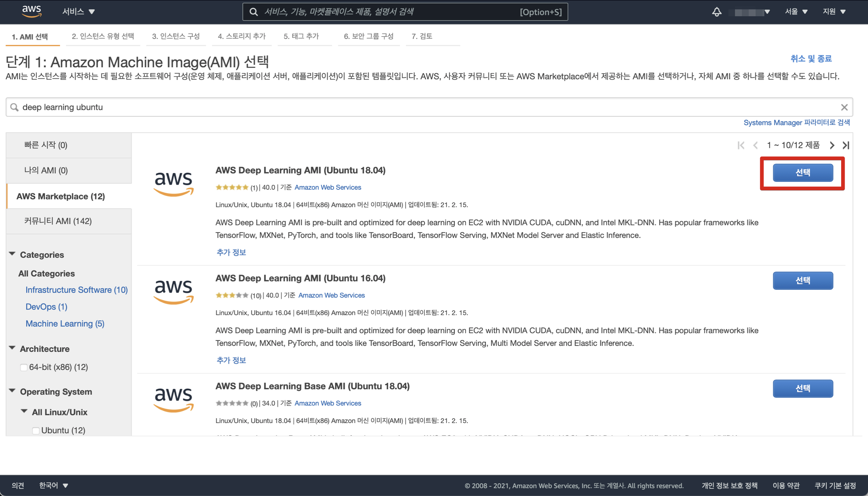
Task: Collapse the Architecture filter section
Action: [x=12, y=348]
